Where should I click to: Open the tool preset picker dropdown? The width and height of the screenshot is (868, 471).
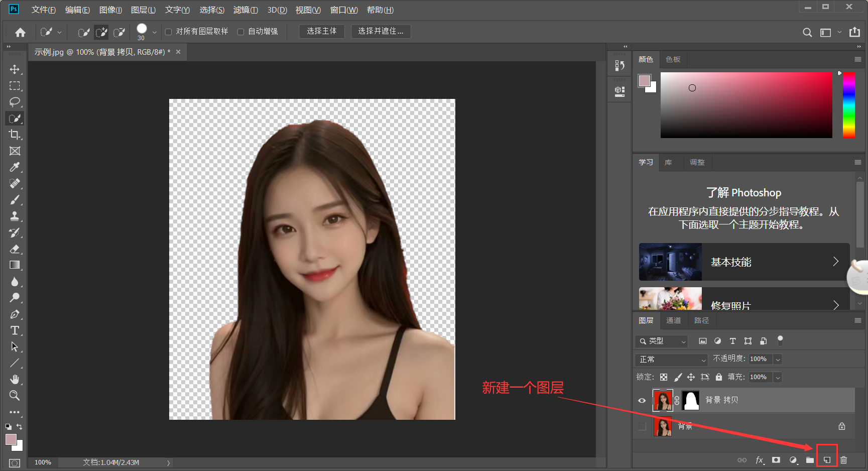tap(59, 32)
